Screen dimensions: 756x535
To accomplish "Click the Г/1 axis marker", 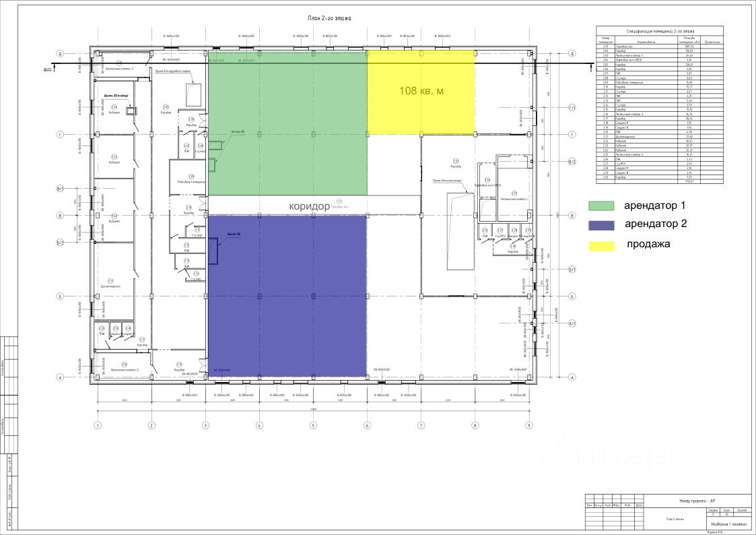I will pyautogui.click(x=572, y=108).
